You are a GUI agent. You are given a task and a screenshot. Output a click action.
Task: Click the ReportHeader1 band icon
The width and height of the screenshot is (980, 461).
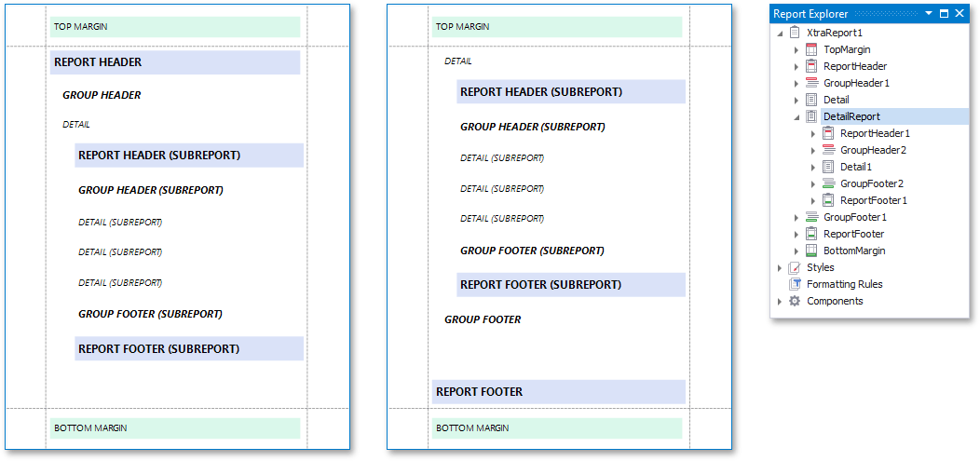(828, 133)
